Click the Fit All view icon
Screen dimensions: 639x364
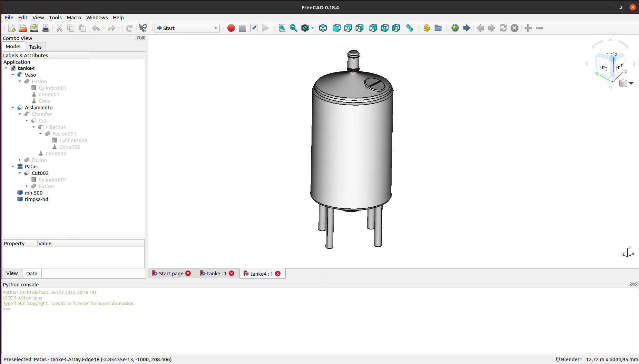click(x=282, y=28)
